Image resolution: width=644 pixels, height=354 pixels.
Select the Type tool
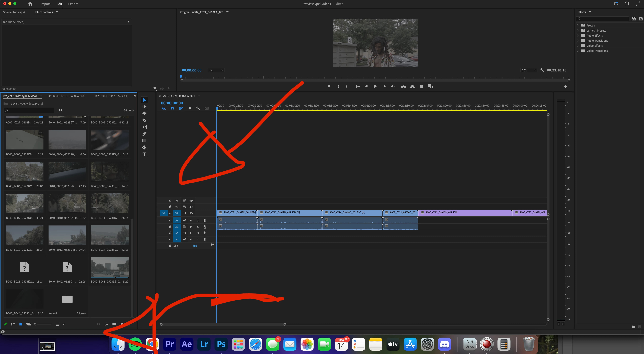pyautogui.click(x=144, y=154)
